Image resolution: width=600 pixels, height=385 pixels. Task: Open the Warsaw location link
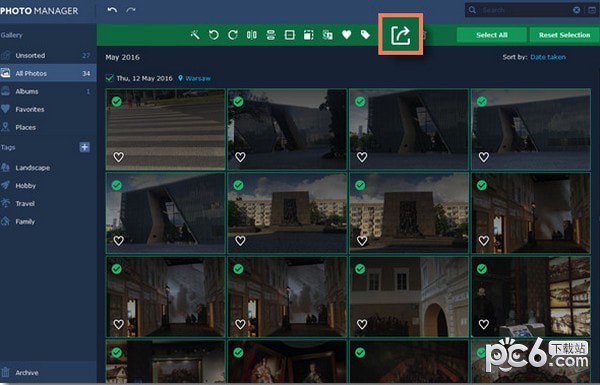point(197,78)
